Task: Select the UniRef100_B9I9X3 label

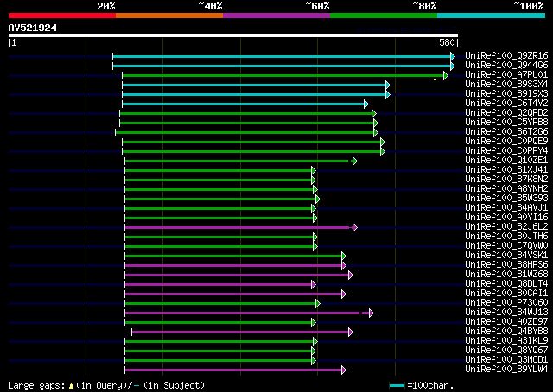Action: pyautogui.click(x=506, y=94)
